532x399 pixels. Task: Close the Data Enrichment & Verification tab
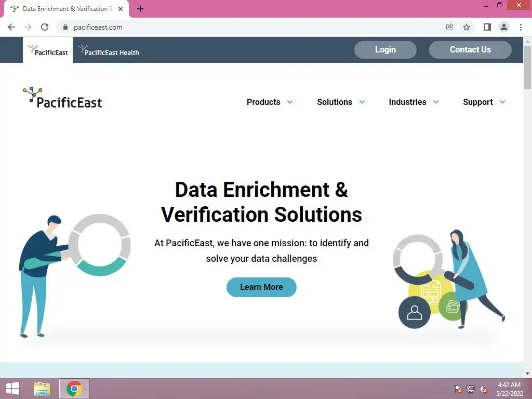click(x=121, y=9)
